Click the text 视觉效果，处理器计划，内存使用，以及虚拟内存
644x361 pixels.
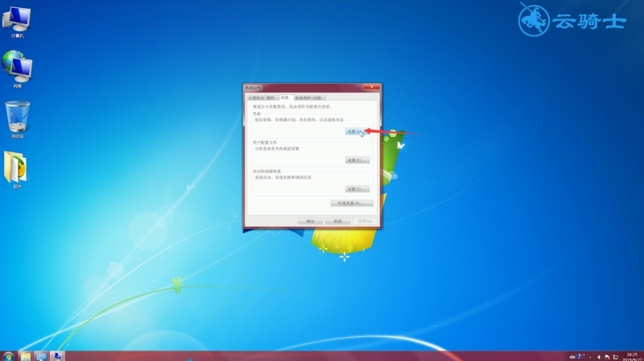pos(299,120)
